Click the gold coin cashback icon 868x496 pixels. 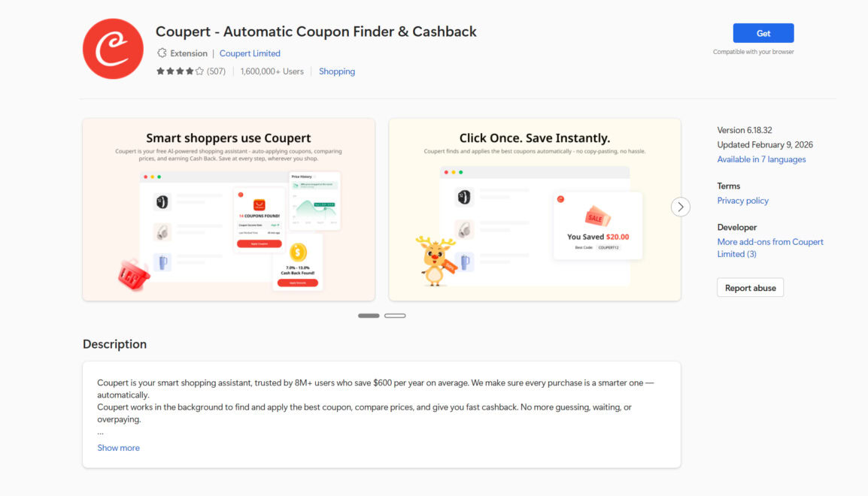tap(298, 252)
